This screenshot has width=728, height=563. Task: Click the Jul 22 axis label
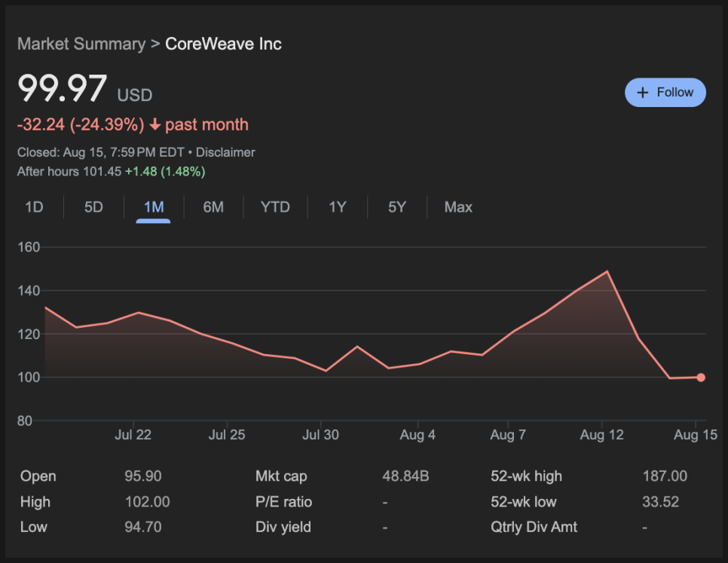click(133, 435)
